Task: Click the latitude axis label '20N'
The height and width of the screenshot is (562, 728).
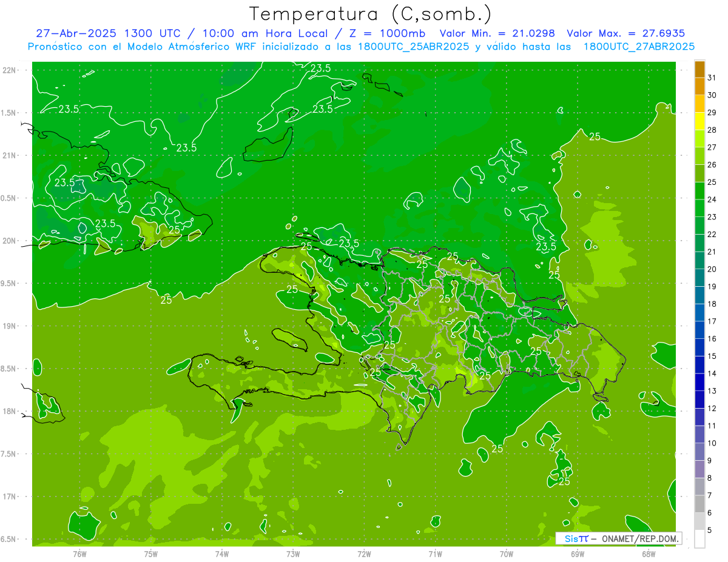Action: [10, 241]
